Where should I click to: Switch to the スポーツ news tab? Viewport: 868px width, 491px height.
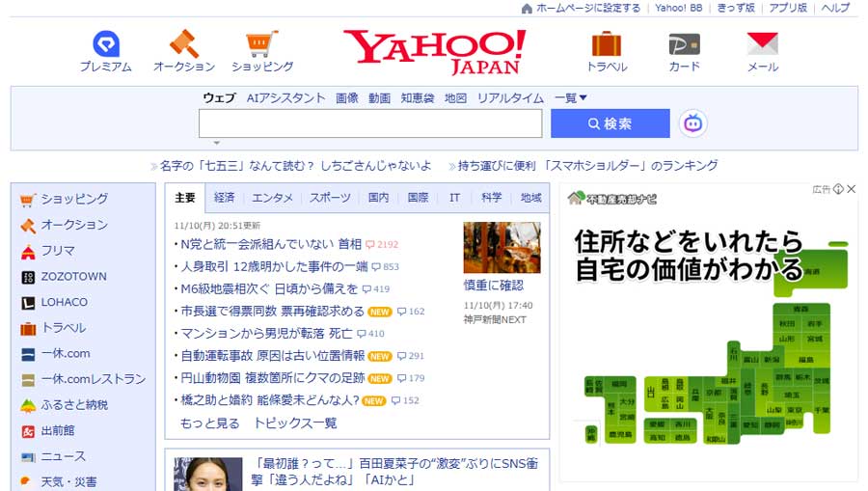point(330,198)
